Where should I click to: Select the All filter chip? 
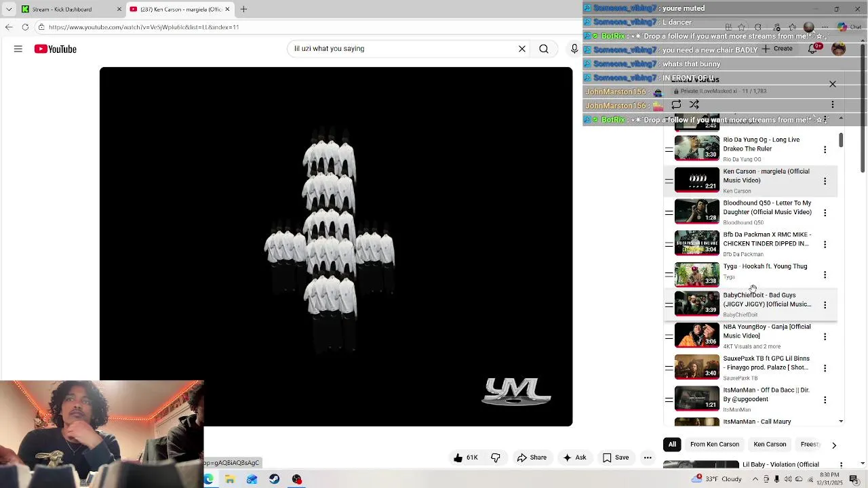coord(672,445)
